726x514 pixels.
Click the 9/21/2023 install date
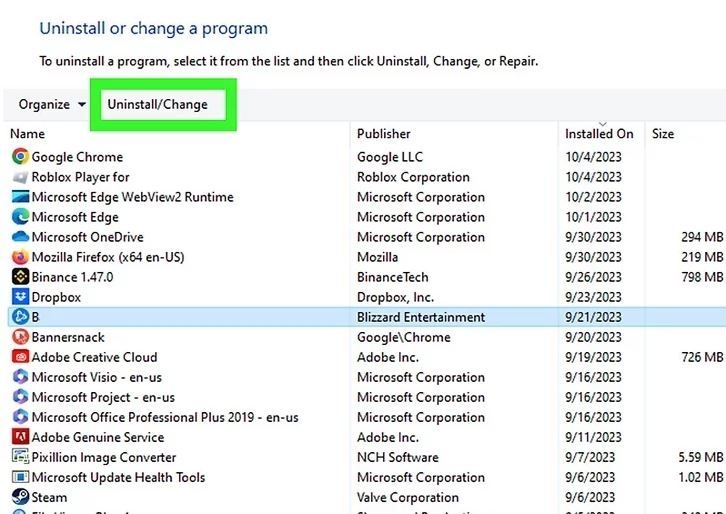pyautogui.click(x=593, y=317)
